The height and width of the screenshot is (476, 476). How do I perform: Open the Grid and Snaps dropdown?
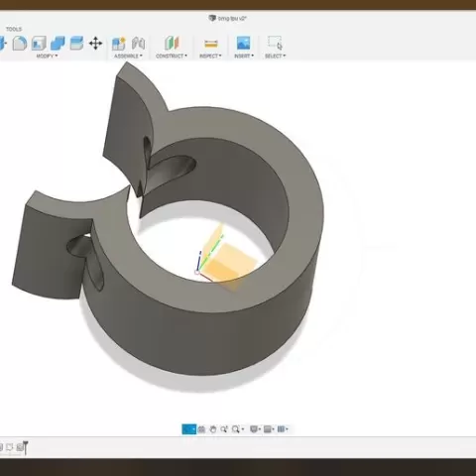269,429
